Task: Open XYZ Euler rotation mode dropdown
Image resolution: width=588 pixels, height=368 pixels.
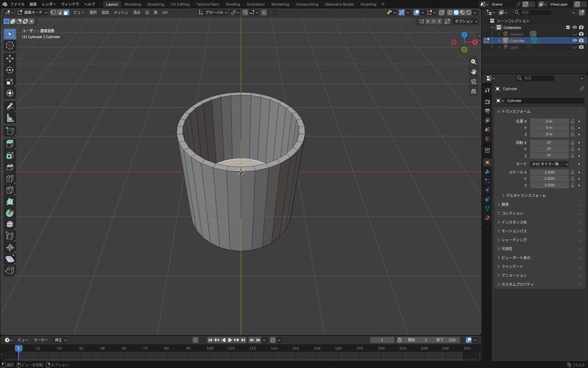Action: [x=550, y=164]
